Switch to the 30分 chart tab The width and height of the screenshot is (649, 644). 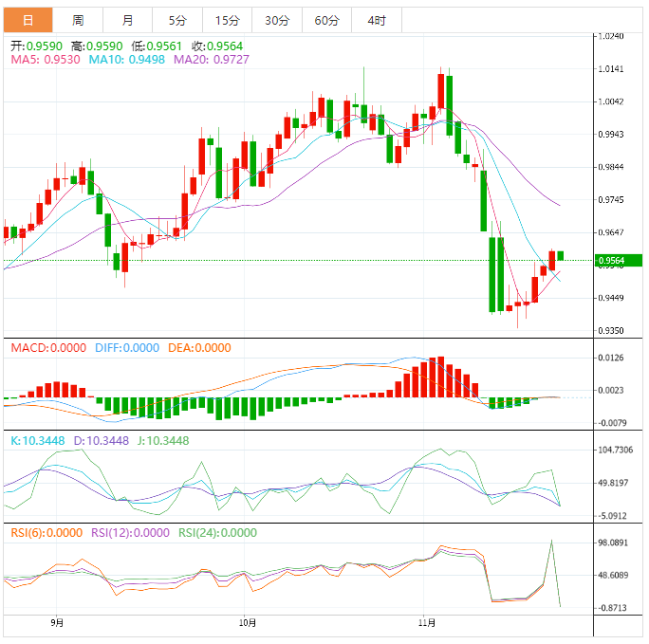pyautogui.click(x=277, y=20)
